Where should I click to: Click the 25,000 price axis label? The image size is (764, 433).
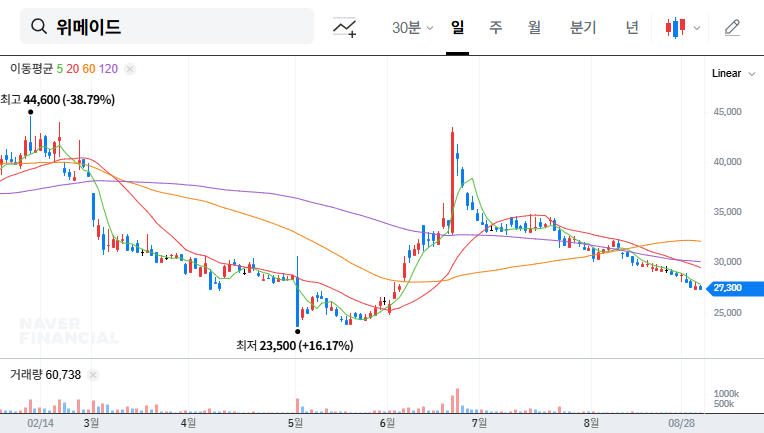[x=727, y=313]
